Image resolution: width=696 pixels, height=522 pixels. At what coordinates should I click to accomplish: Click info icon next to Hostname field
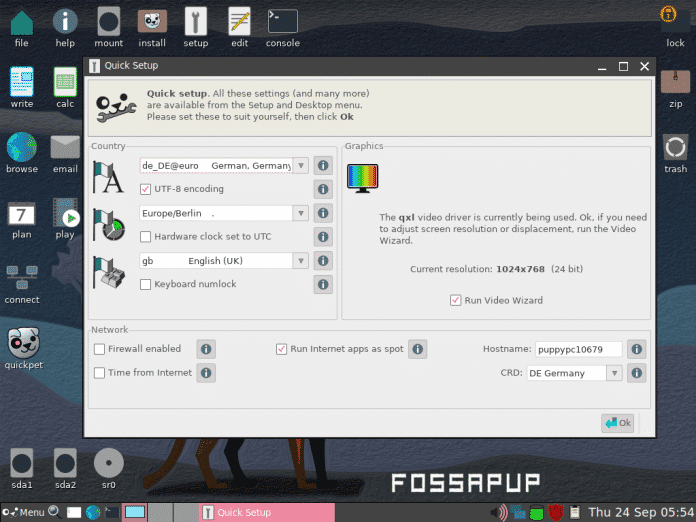pyautogui.click(x=636, y=349)
